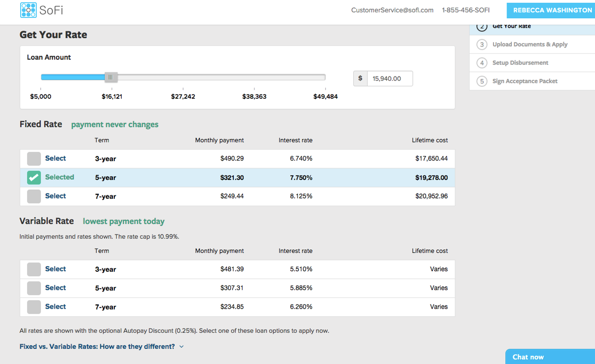Open the Chat now widget
The height and width of the screenshot is (364, 595).
(550, 357)
